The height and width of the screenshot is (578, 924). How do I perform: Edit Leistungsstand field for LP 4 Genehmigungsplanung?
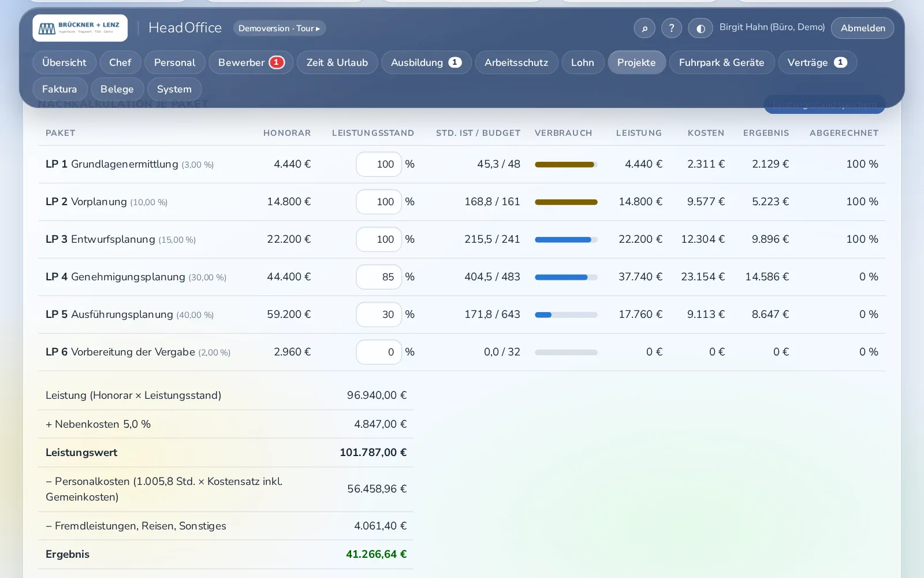pos(379,277)
